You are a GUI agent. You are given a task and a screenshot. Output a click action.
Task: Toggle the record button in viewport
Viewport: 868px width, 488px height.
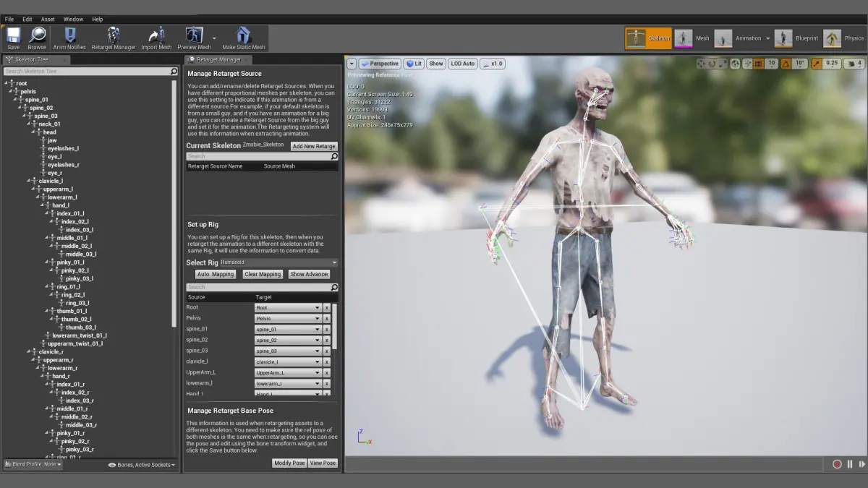coord(837,464)
